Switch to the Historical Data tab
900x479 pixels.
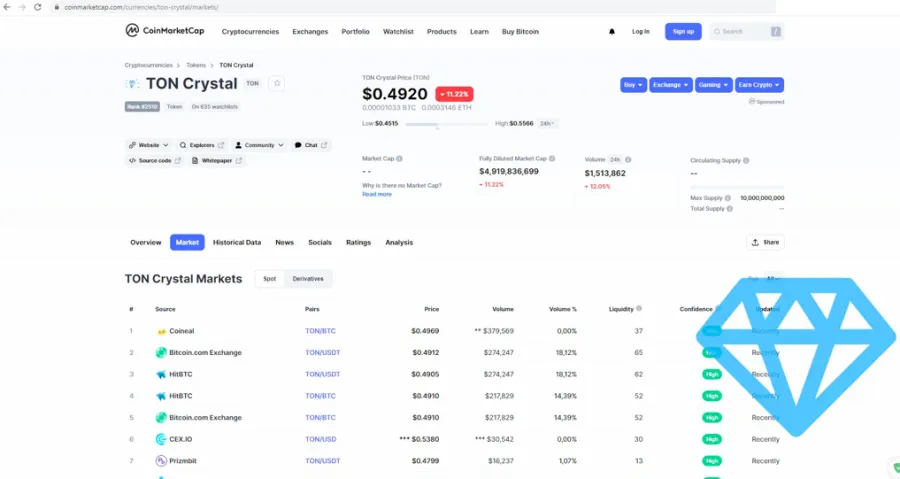(x=237, y=243)
